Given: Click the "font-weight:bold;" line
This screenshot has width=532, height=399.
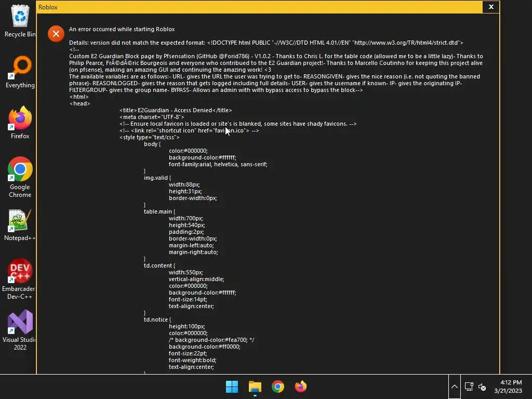Looking at the screenshot, I should [193, 361].
